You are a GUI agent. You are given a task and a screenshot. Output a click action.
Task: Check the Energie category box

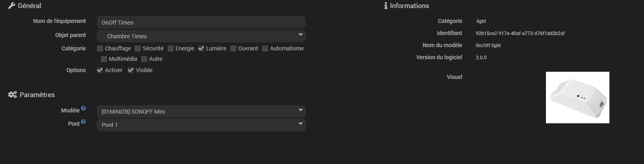pos(170,49)
